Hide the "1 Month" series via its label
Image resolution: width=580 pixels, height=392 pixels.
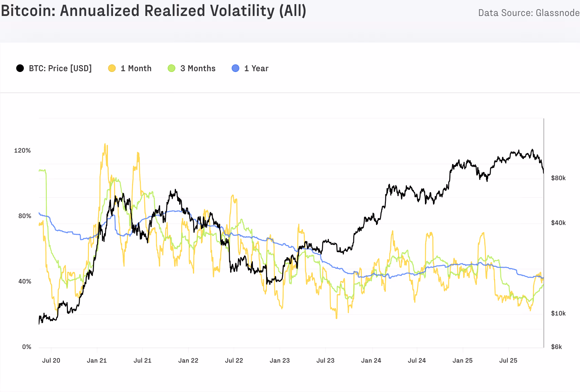pyautogui.click(x=136, y=68)
